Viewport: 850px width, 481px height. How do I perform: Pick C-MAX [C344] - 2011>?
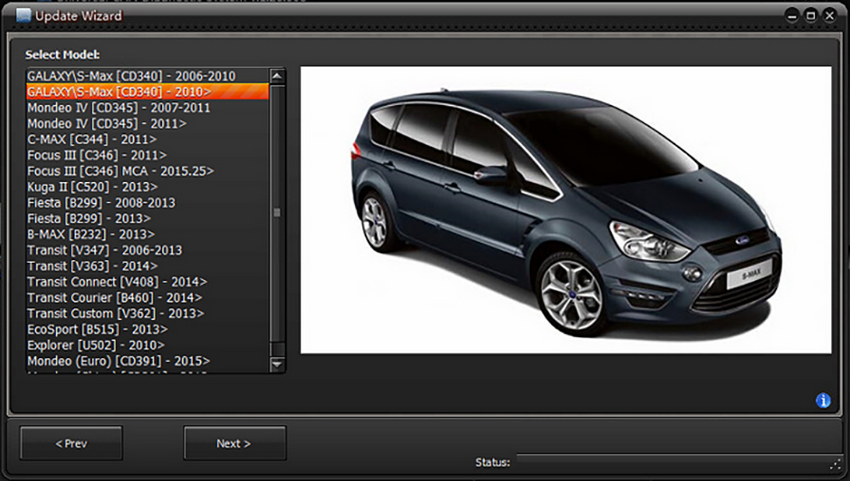pos(147,139)
